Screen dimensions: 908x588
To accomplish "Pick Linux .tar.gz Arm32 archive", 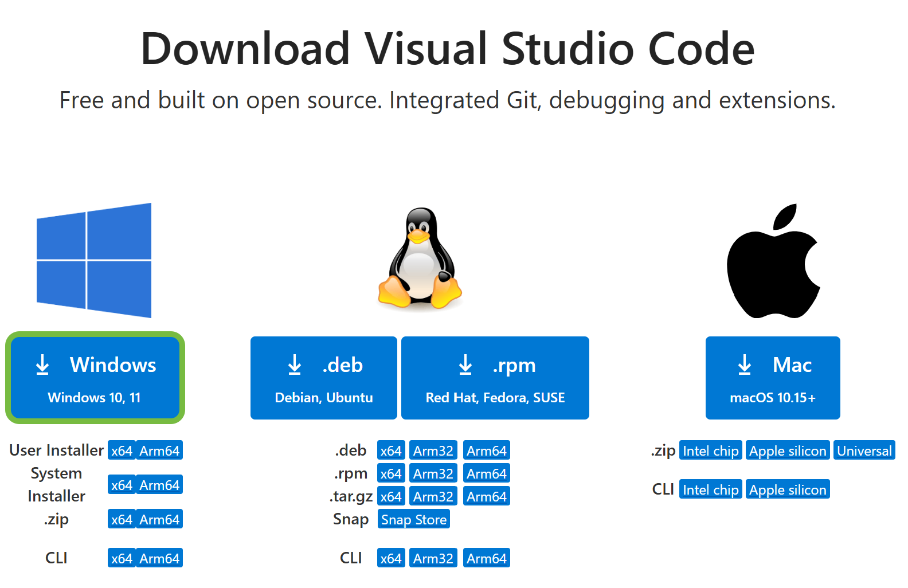I will pyautogui.click(x=433, y=496).
